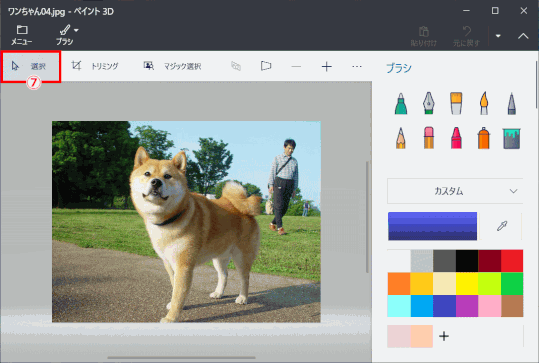Choose the yellow color swatch

coord(467,284)
